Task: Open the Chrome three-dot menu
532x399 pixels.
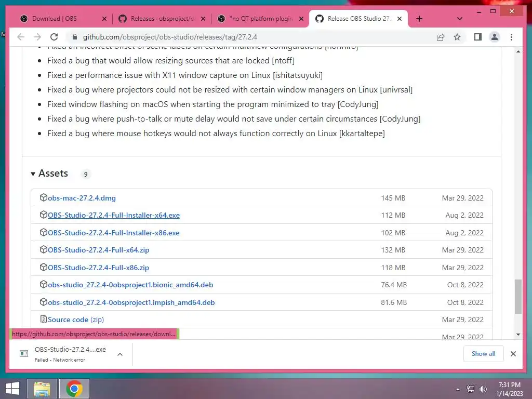Action: point(511,37)
